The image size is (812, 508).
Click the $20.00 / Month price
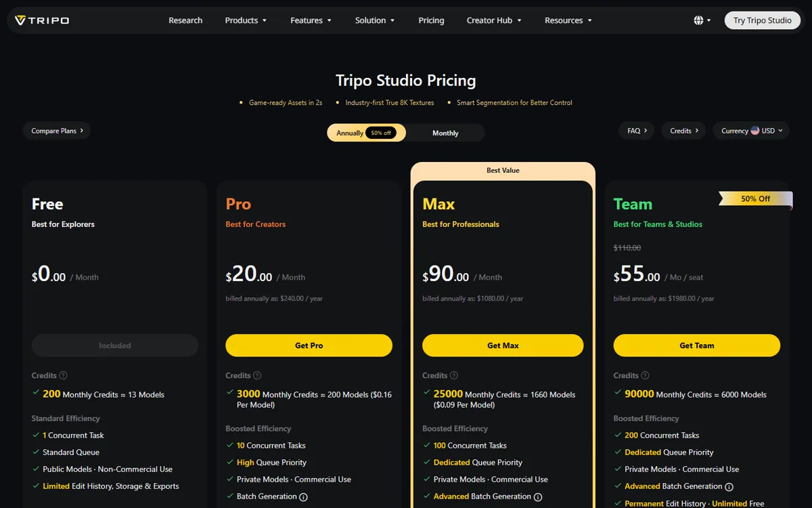(x=265, y=274)
